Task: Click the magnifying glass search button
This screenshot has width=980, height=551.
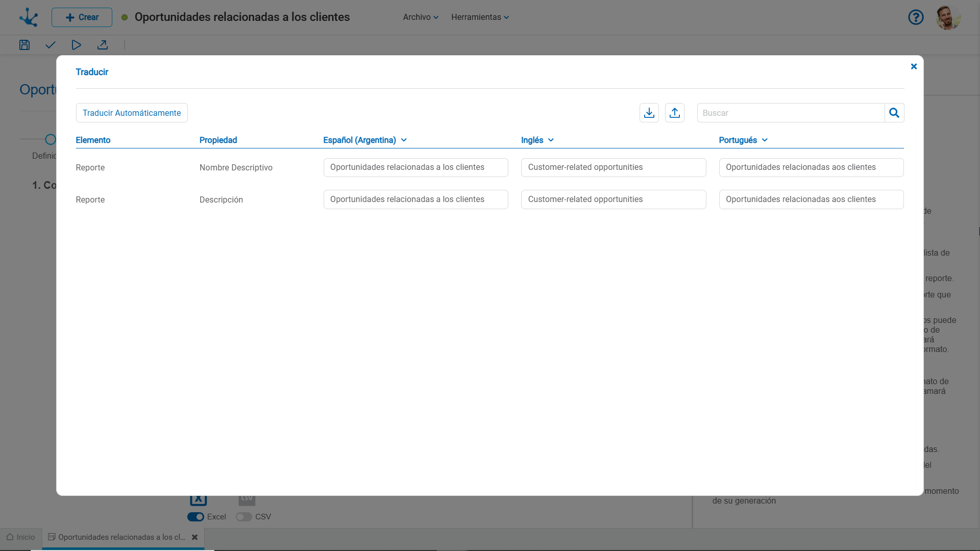Action: [x=894, y=113]
